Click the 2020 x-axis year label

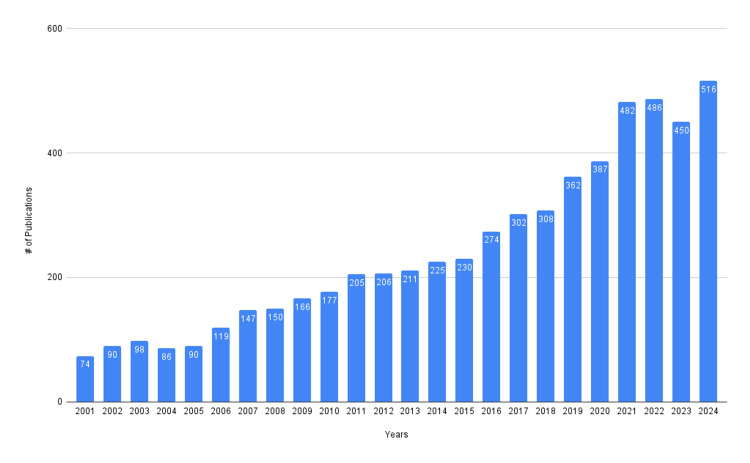(600, 411)
